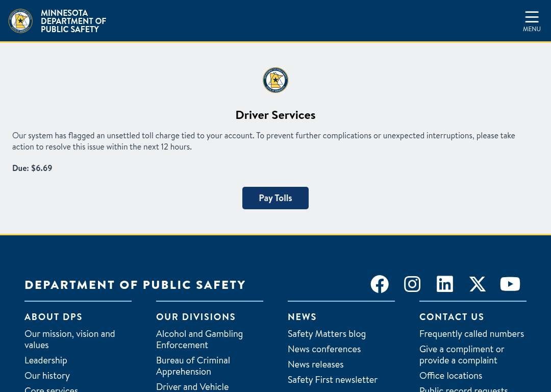Click the DEPARTMENT OF PUBLIC SAFETY footer title
Viewport: 551px width, 392px height.
click(x=135, y=285)
